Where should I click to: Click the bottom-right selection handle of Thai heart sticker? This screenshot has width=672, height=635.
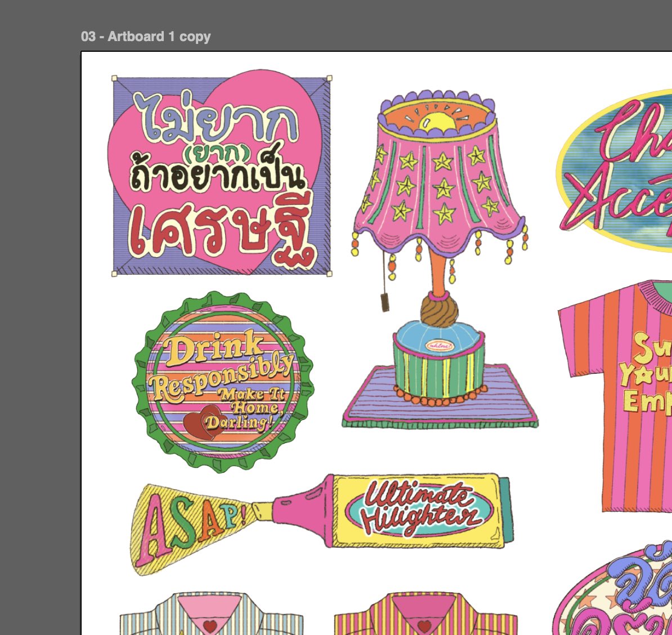point(329,274)
